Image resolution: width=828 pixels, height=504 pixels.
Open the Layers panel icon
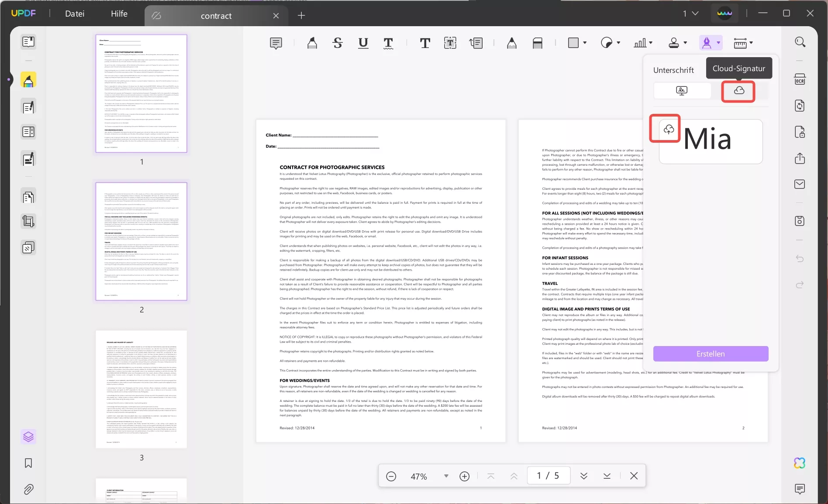[x=28, y=437]
